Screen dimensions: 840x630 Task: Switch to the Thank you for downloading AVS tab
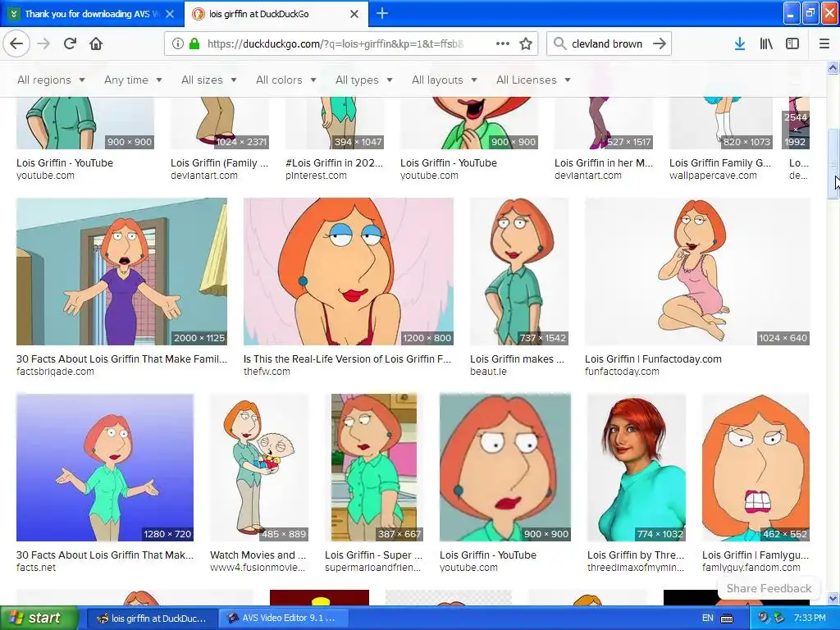[x=92, y=14]
